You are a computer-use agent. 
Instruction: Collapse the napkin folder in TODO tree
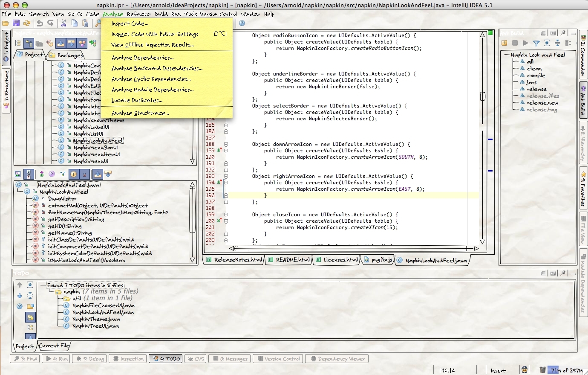[x=51, y=292]
